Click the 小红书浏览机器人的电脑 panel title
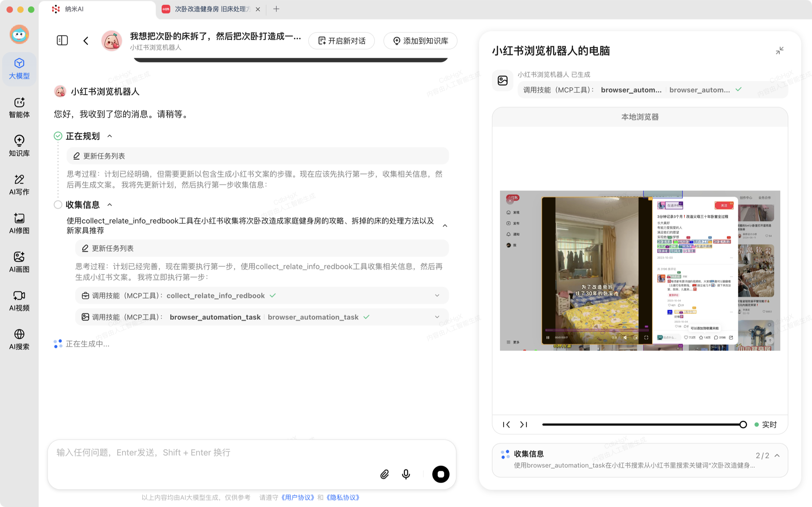Image resolution: width=812 pixels, height=507 pixels. coord(551,51)
